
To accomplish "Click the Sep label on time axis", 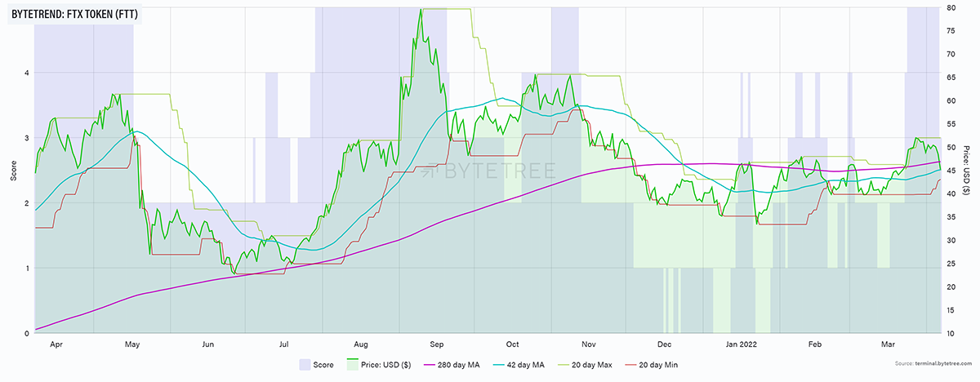I will [437, 344].
